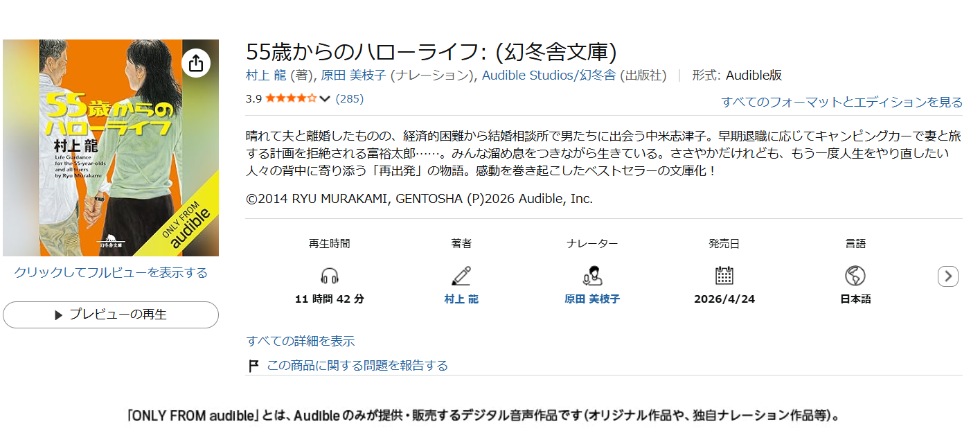Expand すべての詳細を表示

coord(301,341)
